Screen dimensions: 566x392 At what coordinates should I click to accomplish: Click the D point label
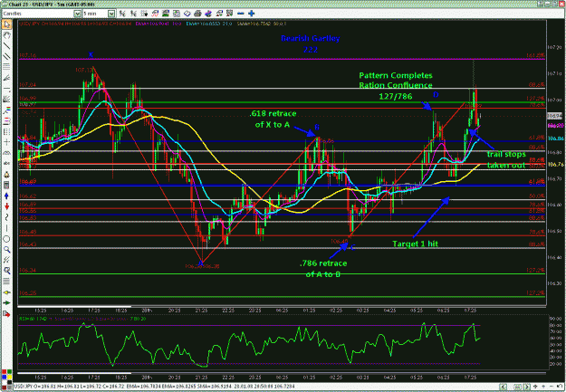[x=436, y=94]
